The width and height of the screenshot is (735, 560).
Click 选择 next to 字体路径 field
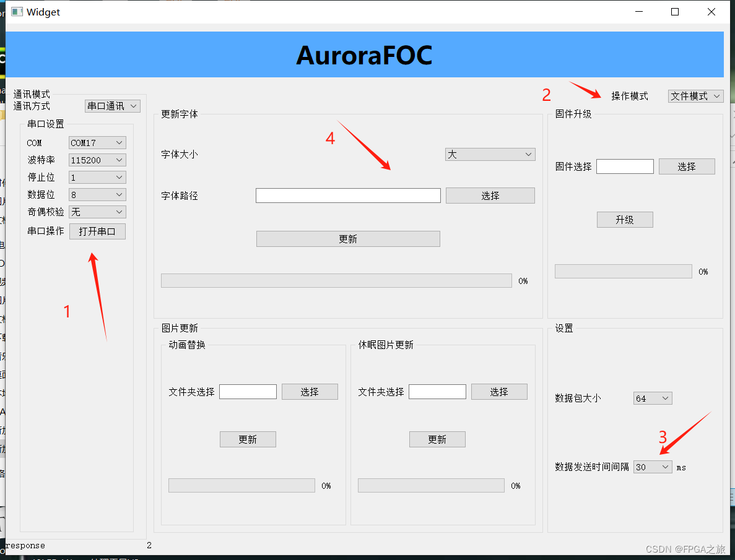[x=490, y=196]
